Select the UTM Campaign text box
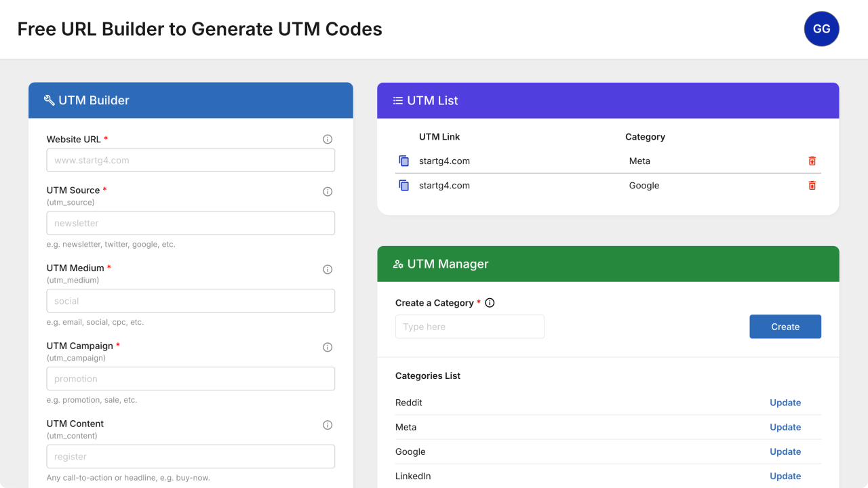Screen dimensions: 868x488 [191, 379]
